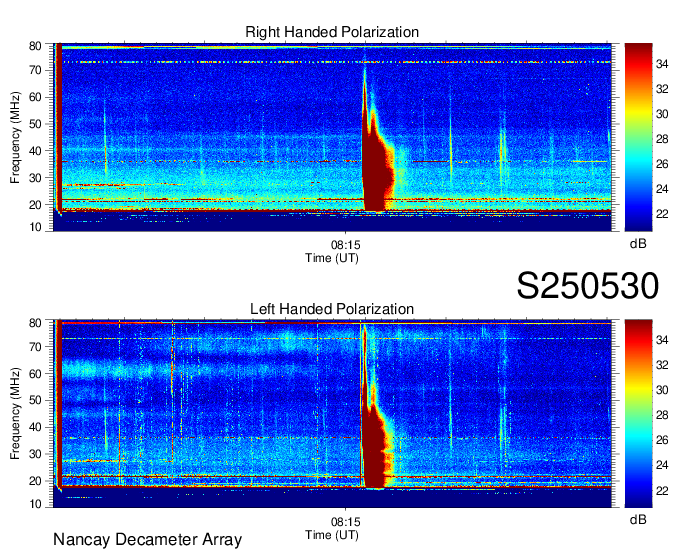Click the 60 frequency tick on Left Handed plot
This screenshot has width=680, height=552.
pos(35,373)
